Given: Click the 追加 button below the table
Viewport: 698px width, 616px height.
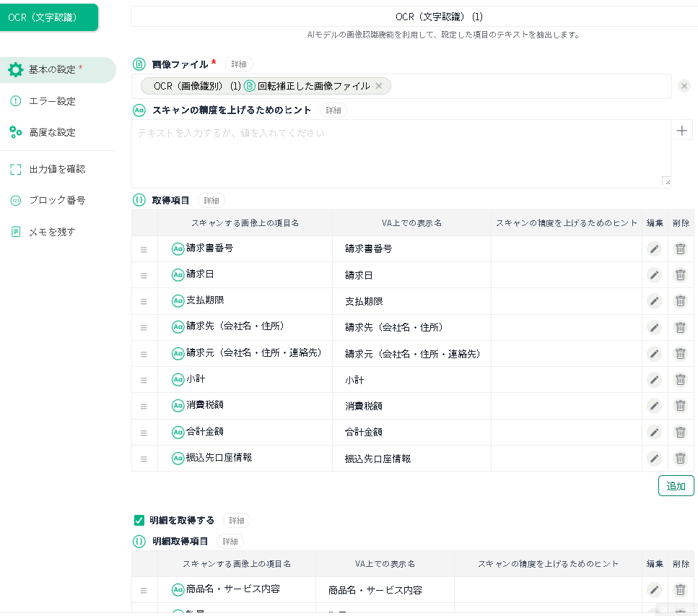Looking at the screenshot, I should click(676, 486).
